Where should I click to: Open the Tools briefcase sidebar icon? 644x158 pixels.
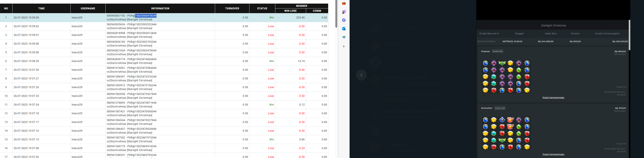tap(344, 3)
